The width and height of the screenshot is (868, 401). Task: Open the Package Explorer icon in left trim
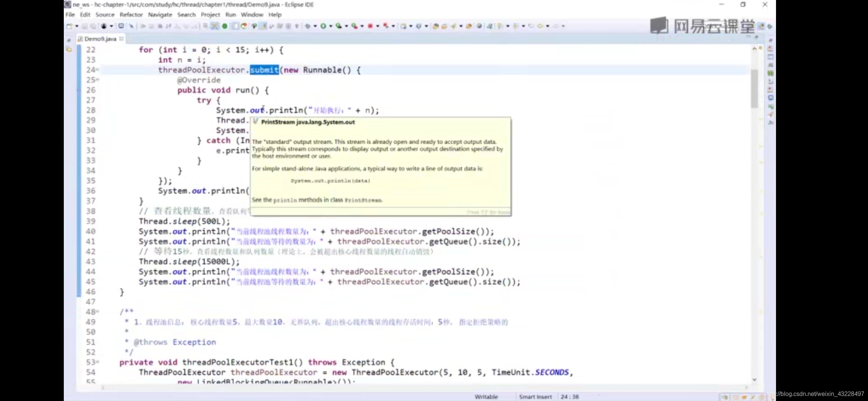[69, 49]
